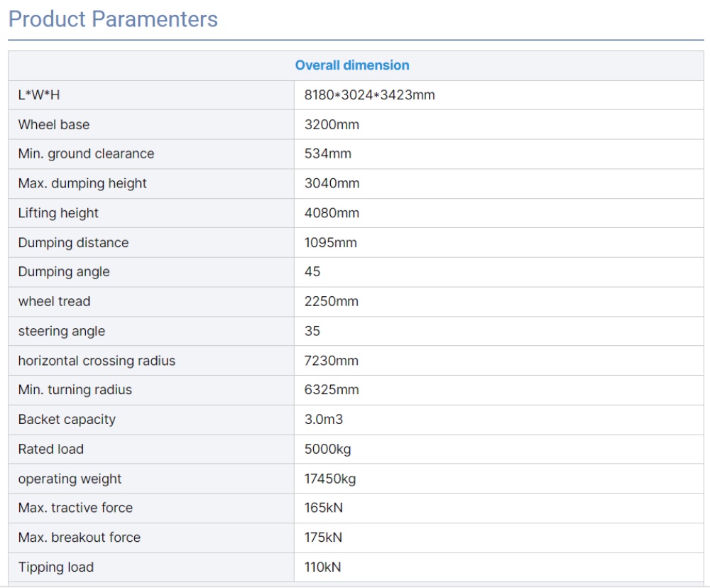The image size is (710, 588).
Task: Click the Product Paramenters heading
Action: [113, 19]
